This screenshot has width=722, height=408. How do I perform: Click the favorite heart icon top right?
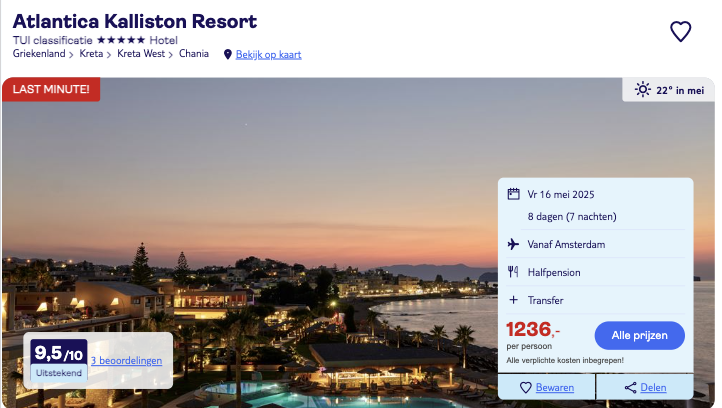tap(680, 32)
